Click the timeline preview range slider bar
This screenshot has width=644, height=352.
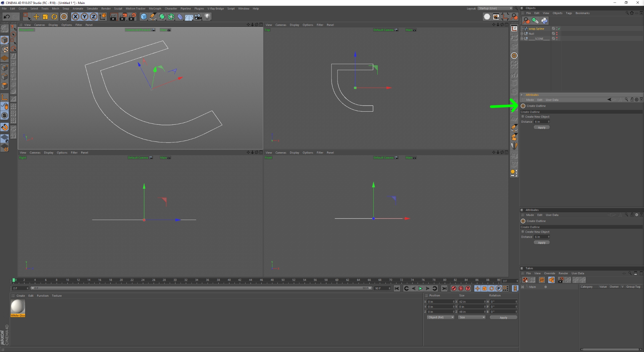click(201, 288)
